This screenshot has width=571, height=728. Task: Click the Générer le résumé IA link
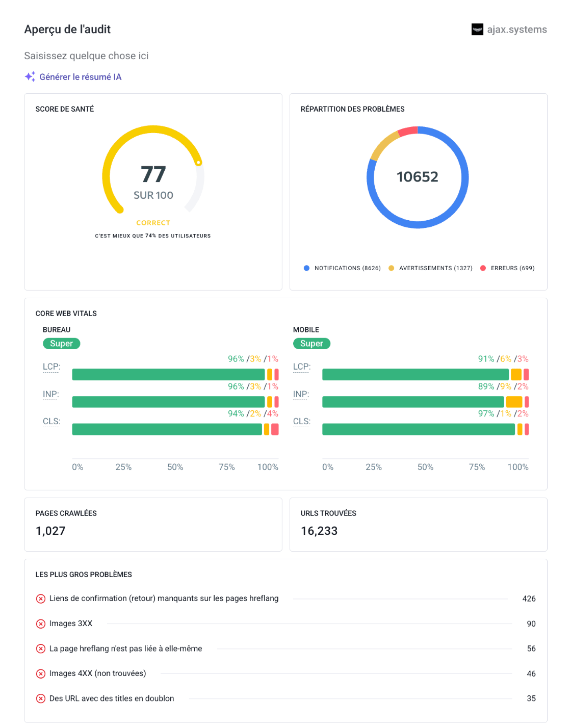point(81,77)
